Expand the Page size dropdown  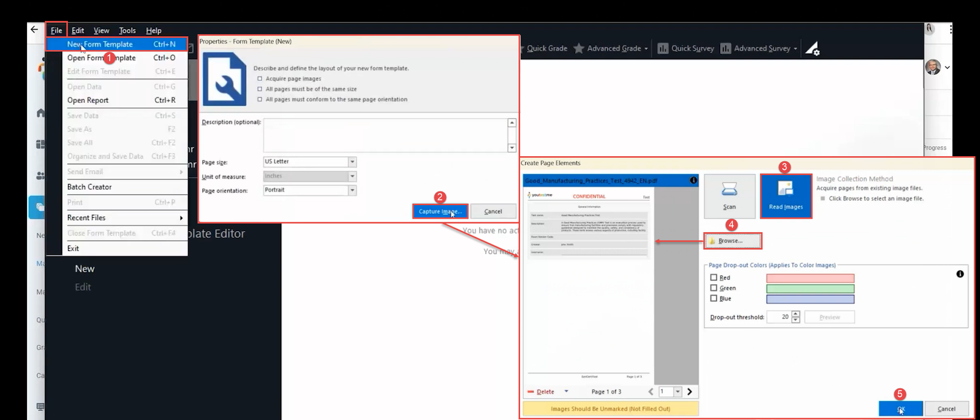(x=352, y=162)
